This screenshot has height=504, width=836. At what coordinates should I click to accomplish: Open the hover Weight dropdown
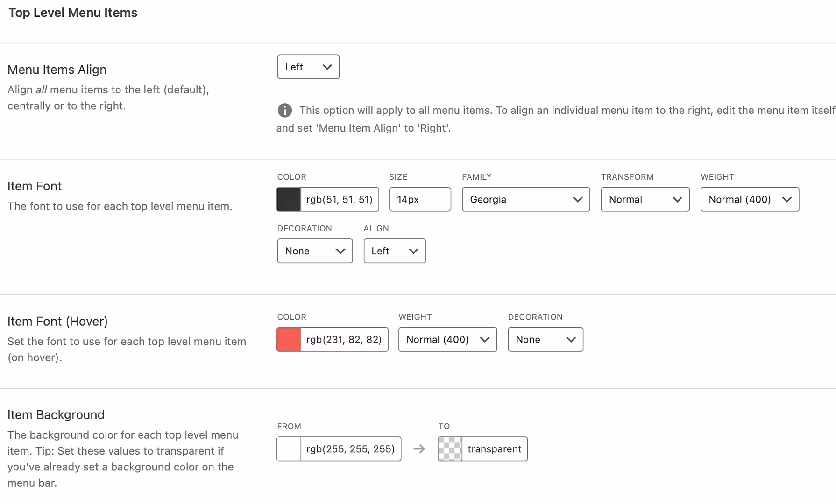tap(447, 339)
